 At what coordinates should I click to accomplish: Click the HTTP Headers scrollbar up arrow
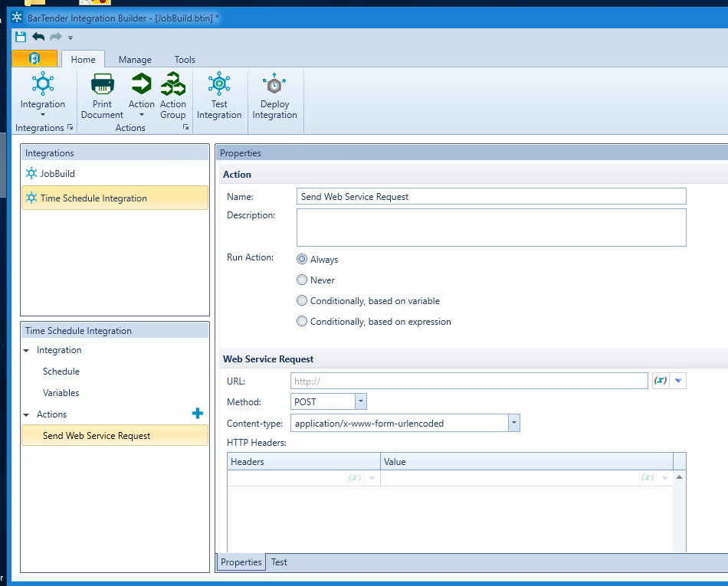[679, 477]
